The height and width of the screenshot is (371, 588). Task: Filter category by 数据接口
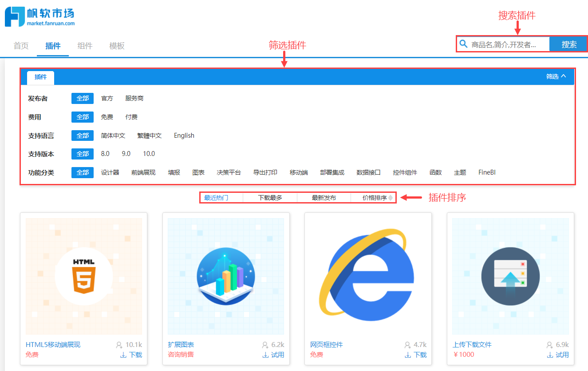[369, 172]
